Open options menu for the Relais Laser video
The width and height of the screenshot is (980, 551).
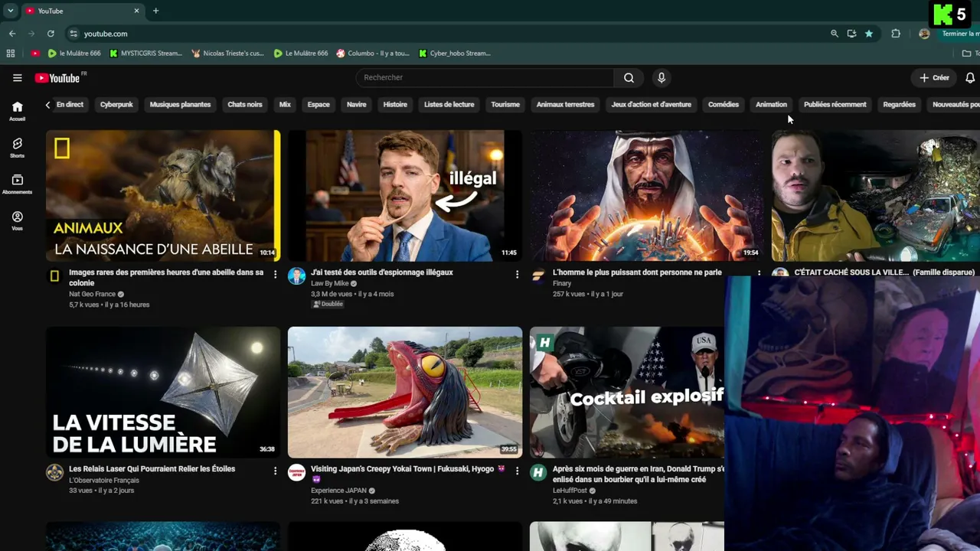click(275, 471)
